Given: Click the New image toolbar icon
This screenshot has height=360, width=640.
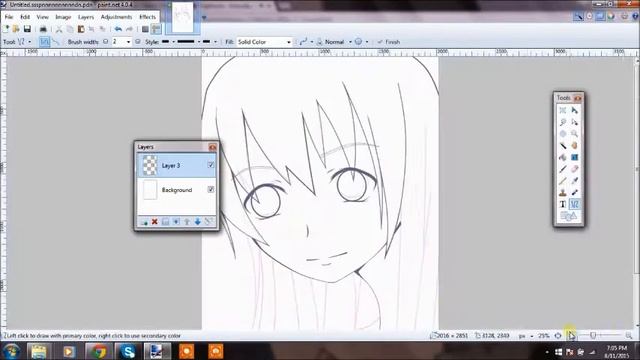Looking at the screenshot, I should pyautogui.click(x=6, y=29).
